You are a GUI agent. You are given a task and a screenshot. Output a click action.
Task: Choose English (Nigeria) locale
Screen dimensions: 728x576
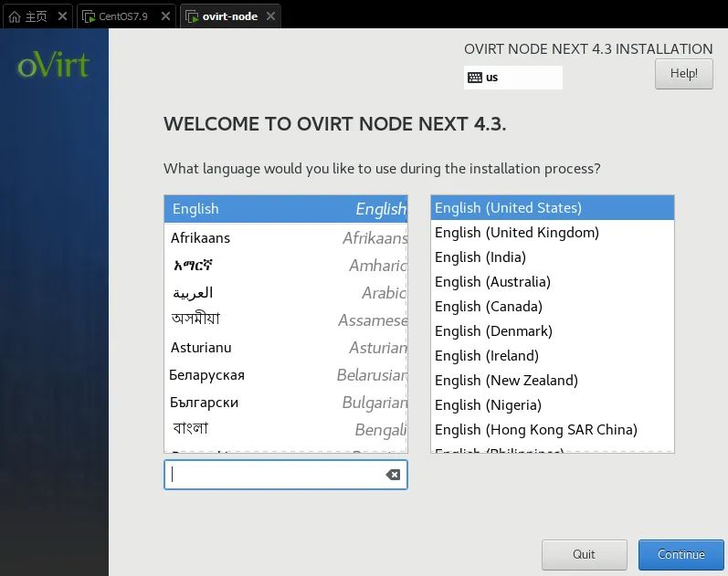[x=552, y=404]
